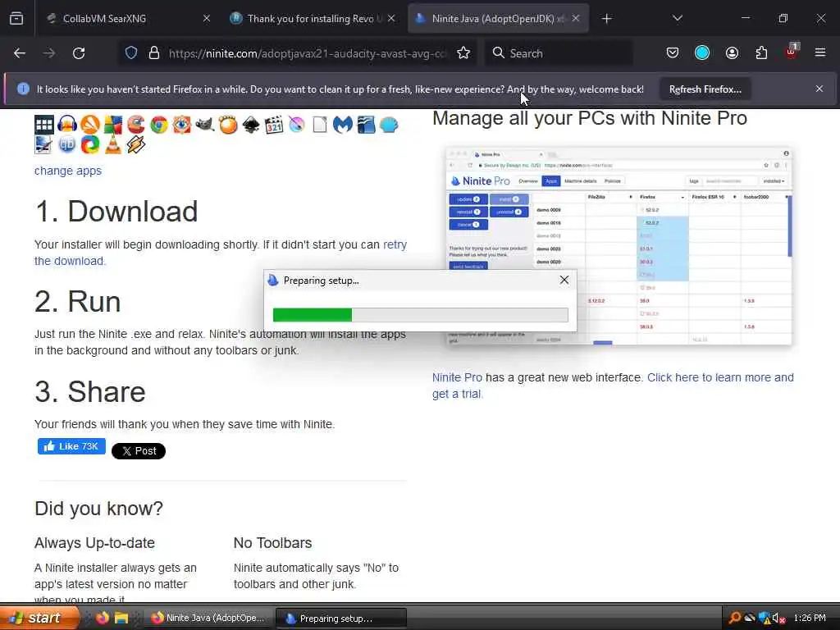The height and width of the screenshot is (630, 840).
Task: Click the teal circle toolbar icon
Action: point(702,53)
